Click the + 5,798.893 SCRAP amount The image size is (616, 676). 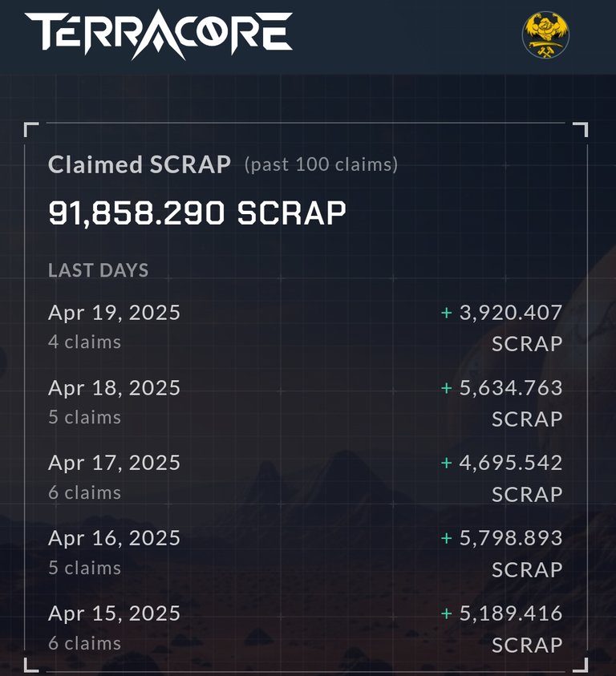point(501,553)
